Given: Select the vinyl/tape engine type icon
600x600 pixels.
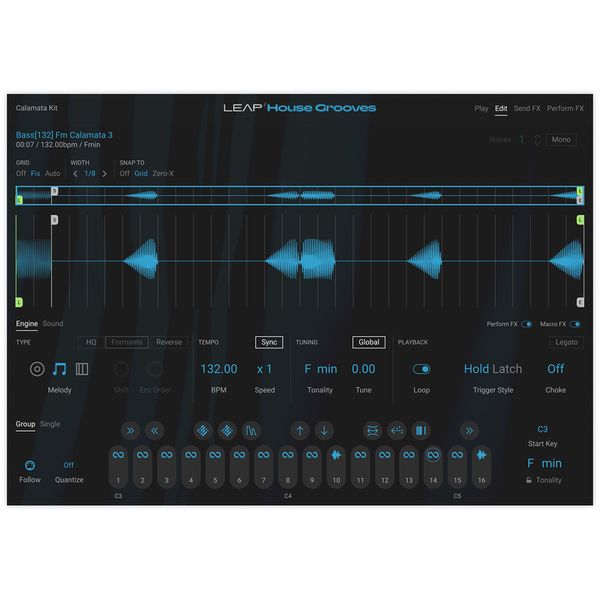Looking at the screenshot, I should 37,369.
